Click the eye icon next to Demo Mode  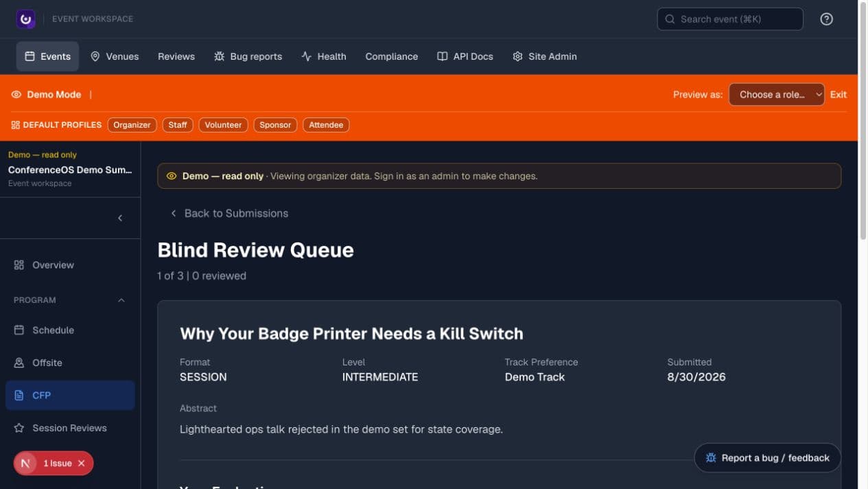(x=16, y=95)
